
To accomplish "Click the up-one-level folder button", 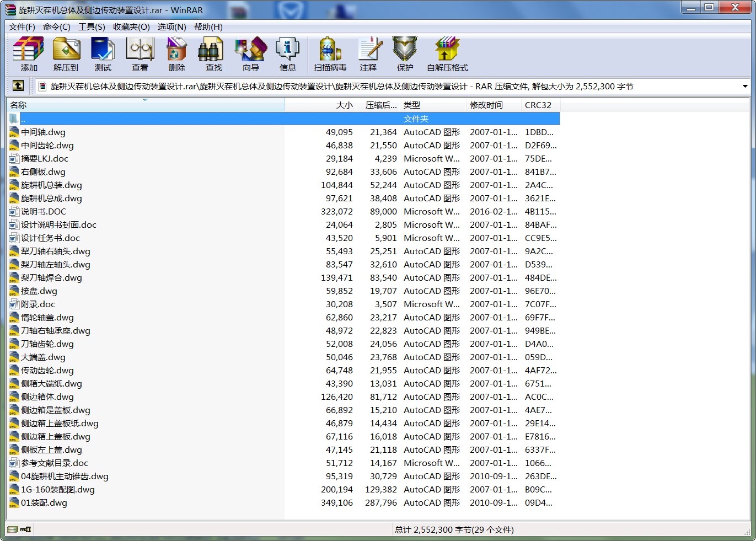I will (x=18, y=86).
